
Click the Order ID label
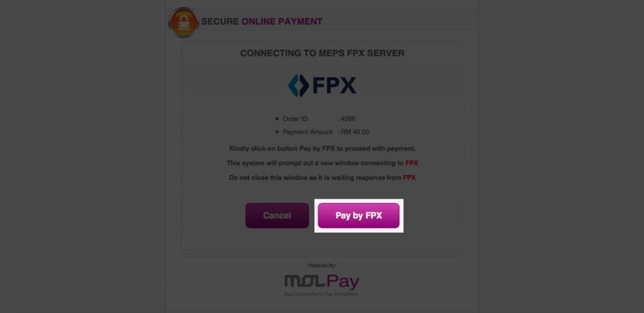(x=295, y=119)
